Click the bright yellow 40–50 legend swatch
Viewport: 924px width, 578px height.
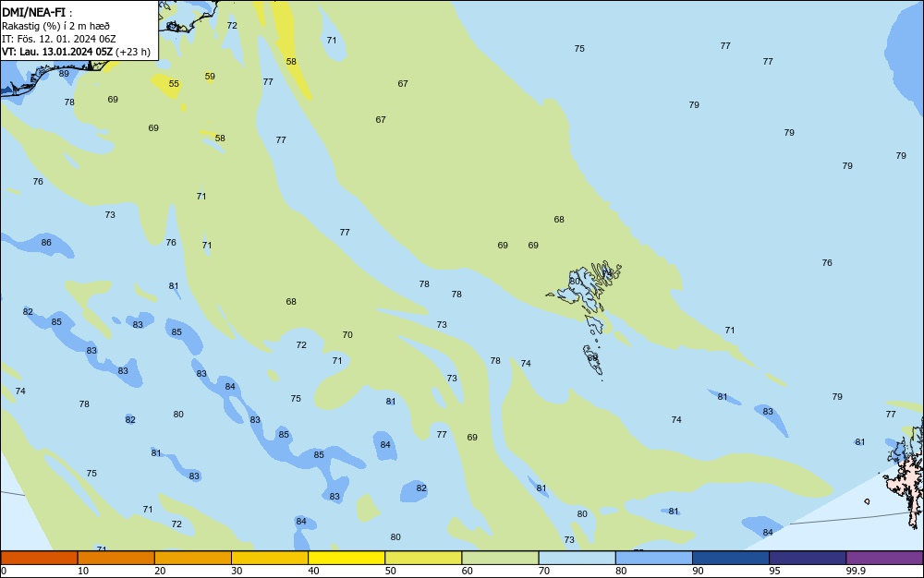click(346, 558)
